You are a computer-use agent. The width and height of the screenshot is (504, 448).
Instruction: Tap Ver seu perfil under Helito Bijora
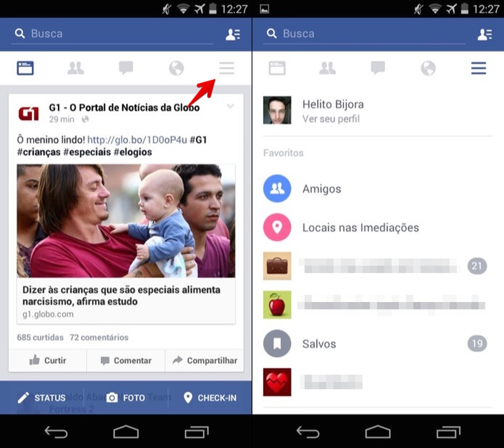click(x=331, y=119)
